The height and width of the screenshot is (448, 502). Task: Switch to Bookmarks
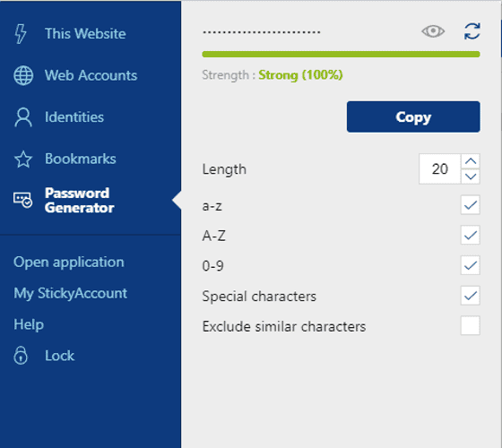81,159
